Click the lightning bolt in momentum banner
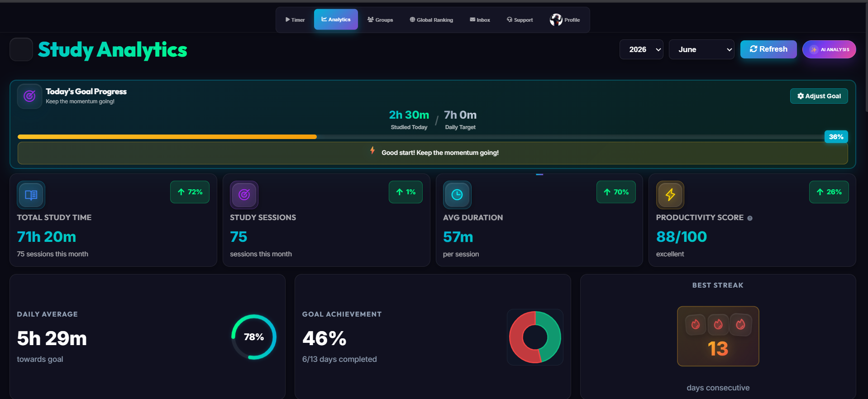The image size is (868, 399). tap(372, 150)
